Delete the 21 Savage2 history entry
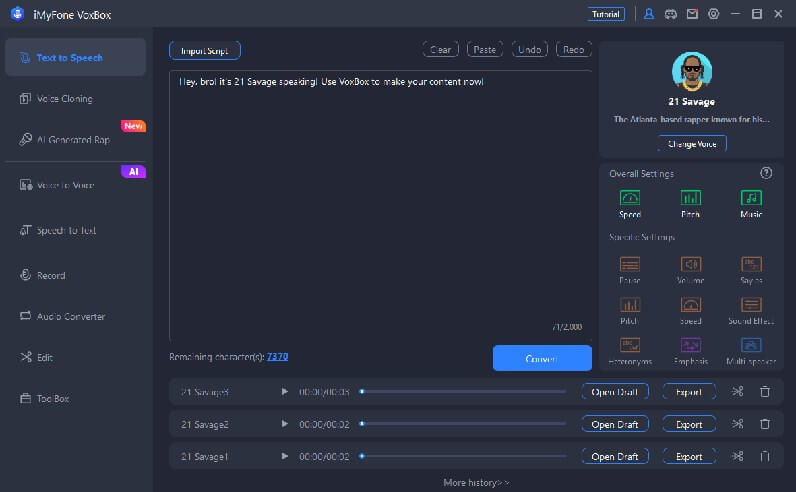 (765, 424)
